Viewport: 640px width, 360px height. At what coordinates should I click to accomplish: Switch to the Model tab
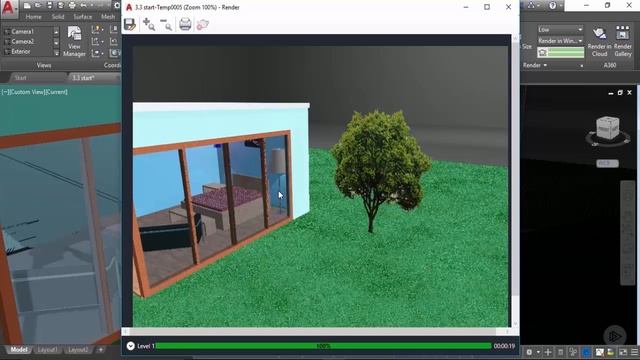(x=19, y=350)
